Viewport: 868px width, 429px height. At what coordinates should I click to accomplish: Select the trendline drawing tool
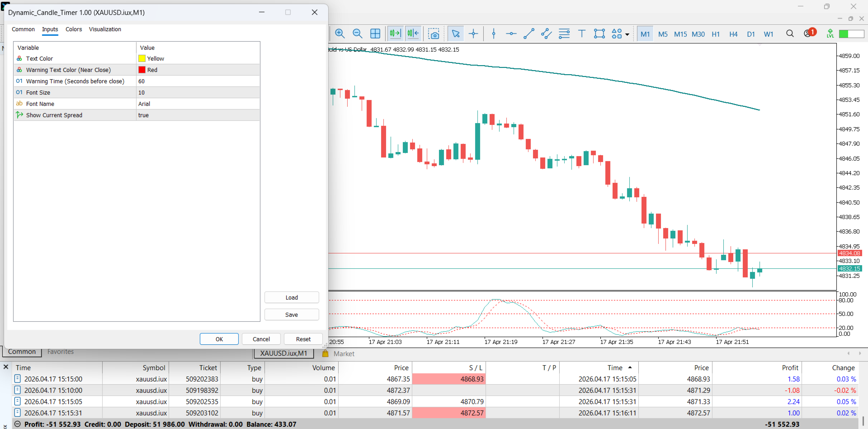pyautogui.click(x=529, y=33)
